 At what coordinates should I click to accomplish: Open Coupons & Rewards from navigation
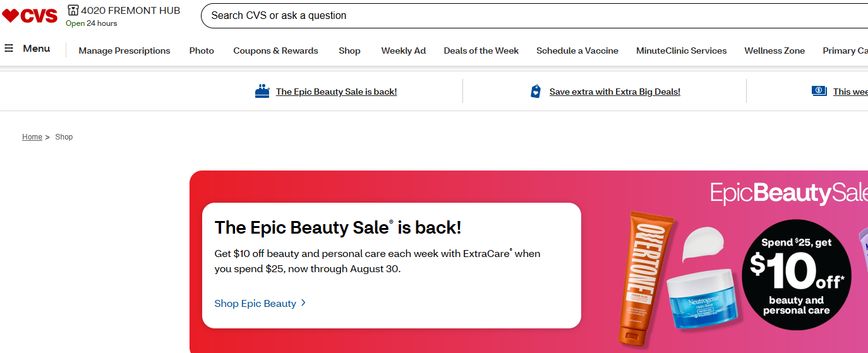pyautogui.click(x=275, y=51)
